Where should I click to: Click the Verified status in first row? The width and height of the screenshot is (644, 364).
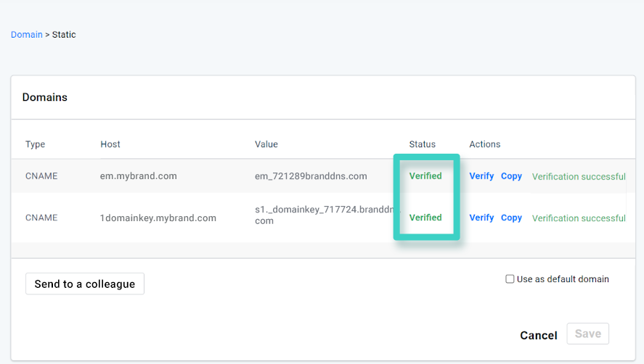click(425, 176)
